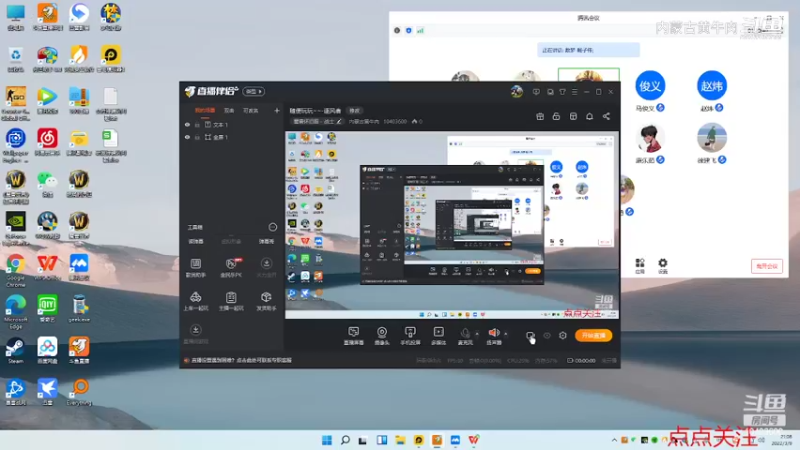Viewport: 800px width, 450px height.
Task: Open the game live-stream source tool
Action: (x=354, y=336)
